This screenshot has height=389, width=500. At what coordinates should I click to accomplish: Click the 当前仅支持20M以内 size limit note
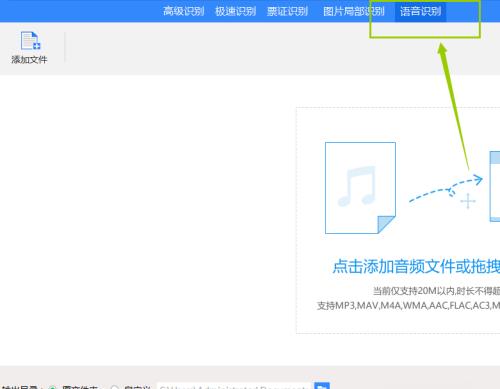pos(436,291)
